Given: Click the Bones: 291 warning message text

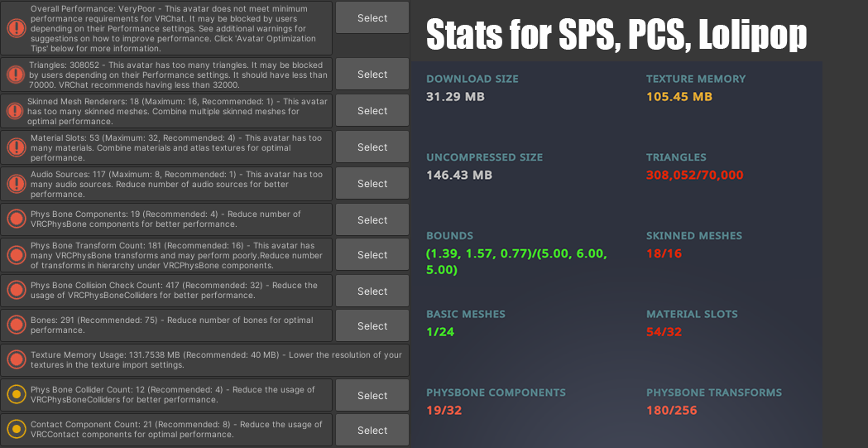Looking at the screenshot, I should point(171,325).
